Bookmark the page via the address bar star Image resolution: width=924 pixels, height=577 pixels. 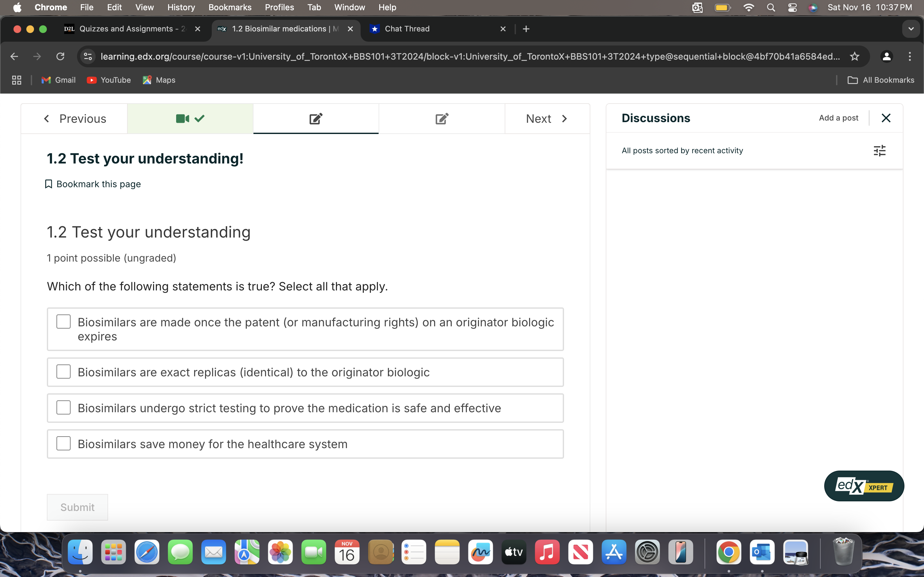(854, 56)
